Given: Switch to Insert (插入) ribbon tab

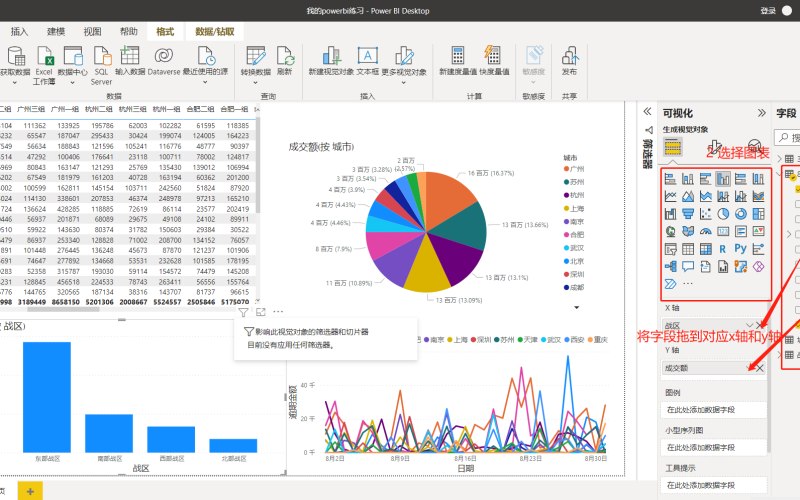Looking at the screenshot, I should point(19,32).
